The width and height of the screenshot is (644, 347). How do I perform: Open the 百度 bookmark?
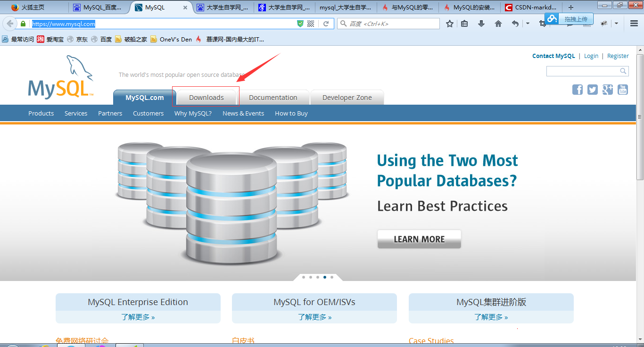(x=101, y=40)
